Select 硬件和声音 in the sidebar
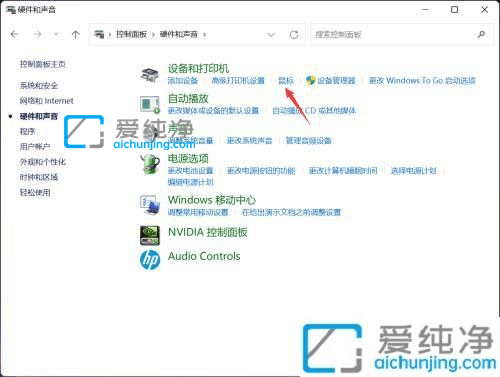 tap(39, 116)
